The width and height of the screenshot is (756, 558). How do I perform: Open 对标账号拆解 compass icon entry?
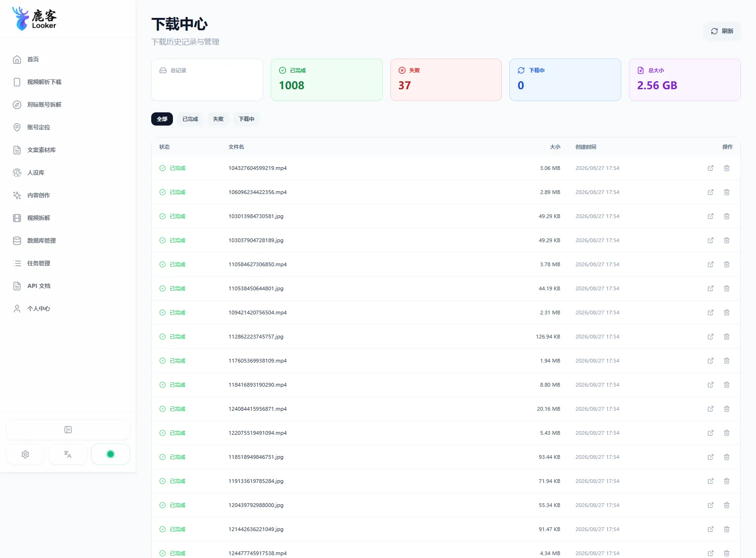[x=68, y=105]
